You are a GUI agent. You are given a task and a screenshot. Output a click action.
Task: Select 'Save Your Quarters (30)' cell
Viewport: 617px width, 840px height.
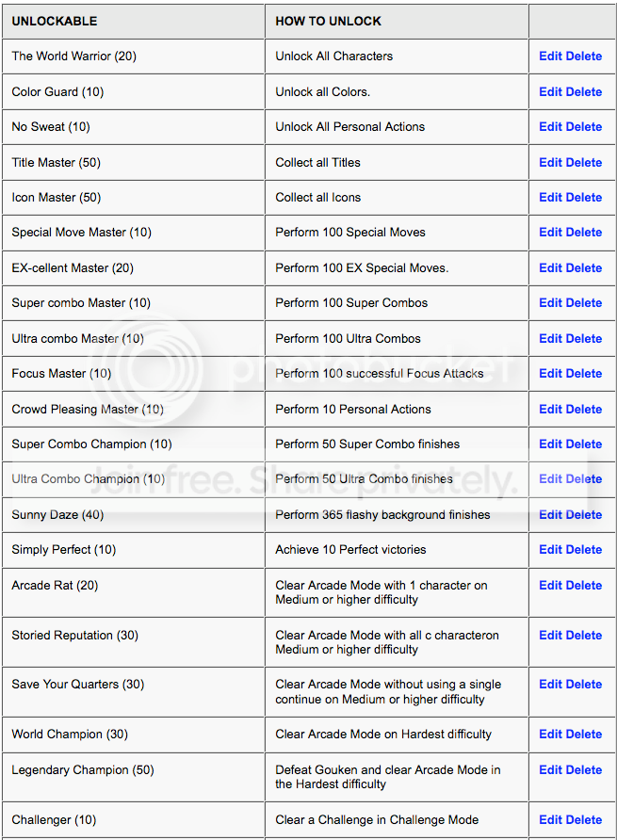click(x=134, y=692)
